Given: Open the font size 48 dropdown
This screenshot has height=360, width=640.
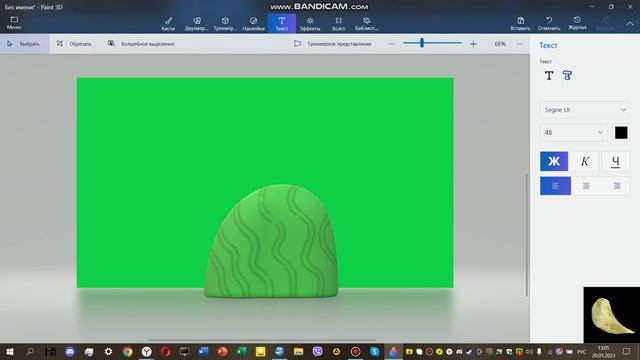Looking at the screenshot, I should [x=573, y=133].
